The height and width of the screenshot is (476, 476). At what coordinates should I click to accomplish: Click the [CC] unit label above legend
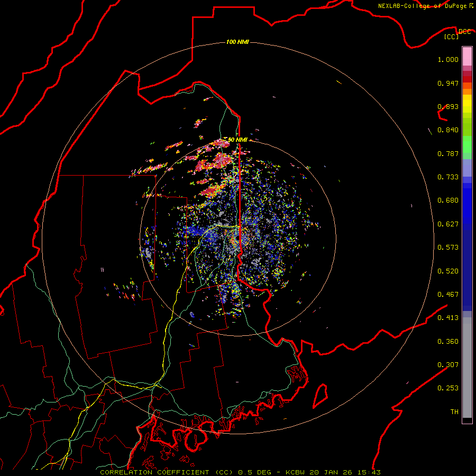452,36
